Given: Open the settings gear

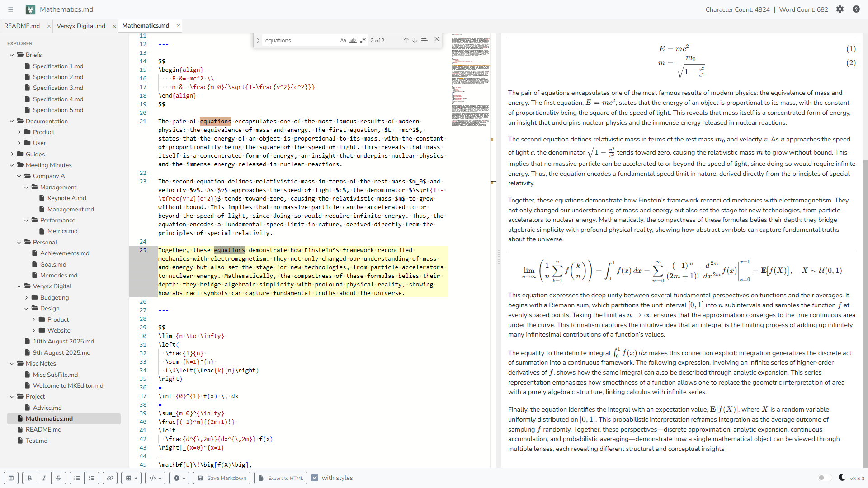Looking at the screenshot, I should (x=840, y=9).
